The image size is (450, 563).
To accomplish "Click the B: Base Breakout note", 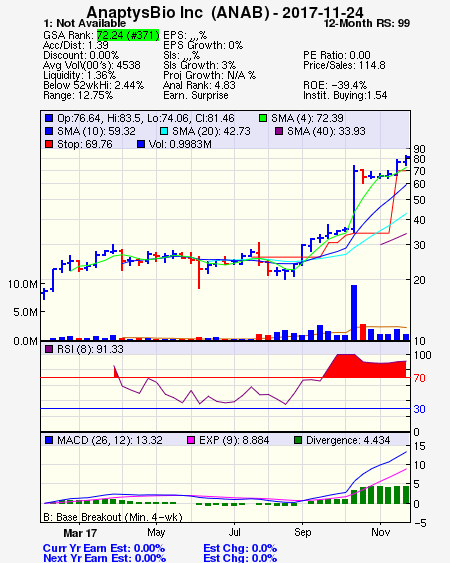I will point(113,517).
